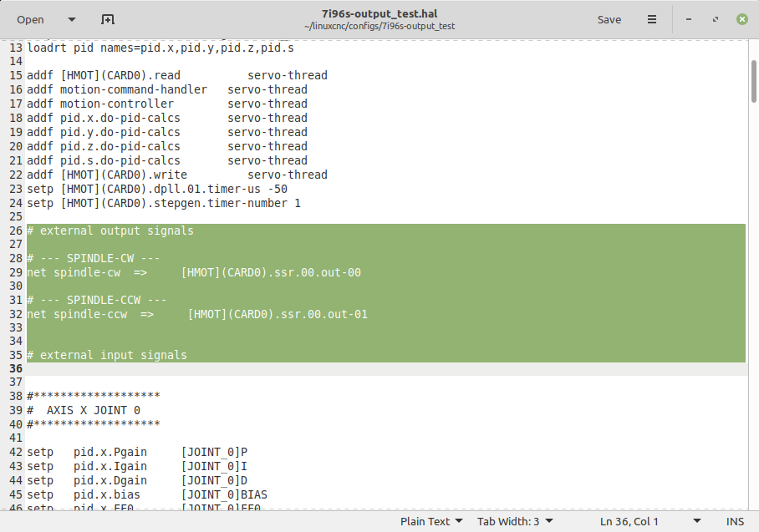Click the Open file button

pyautogui.click(x=31, y=19)
